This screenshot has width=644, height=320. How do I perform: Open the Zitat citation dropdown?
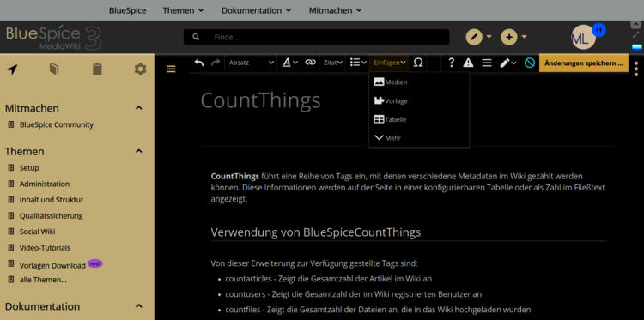click(x=332, y=63)
